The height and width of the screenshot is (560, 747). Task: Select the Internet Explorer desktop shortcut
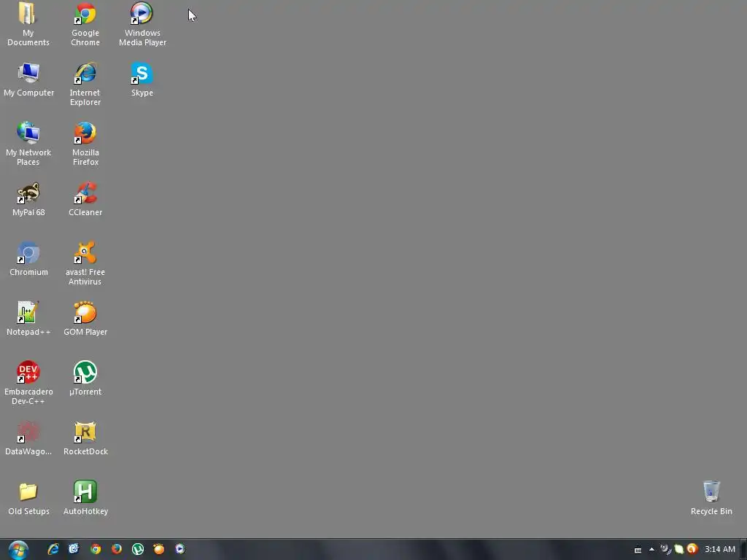tap(85, 84)
